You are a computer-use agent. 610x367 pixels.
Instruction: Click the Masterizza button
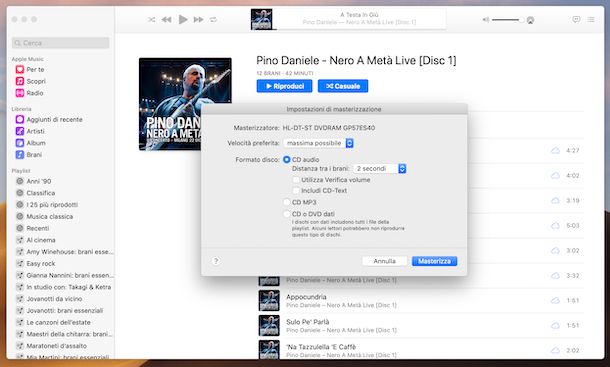coord(434,261)
